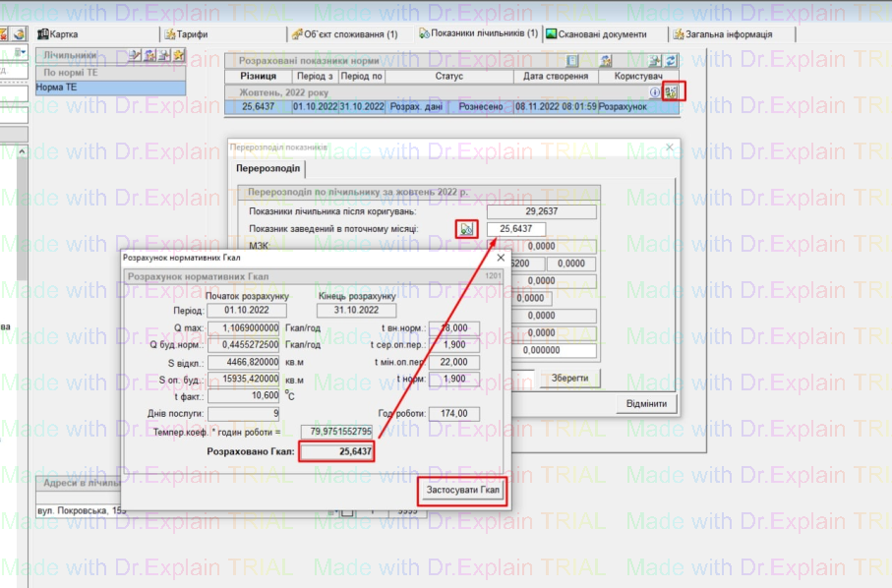
Task: Click the Днів послуги field
Action: [x=245, y=414]
